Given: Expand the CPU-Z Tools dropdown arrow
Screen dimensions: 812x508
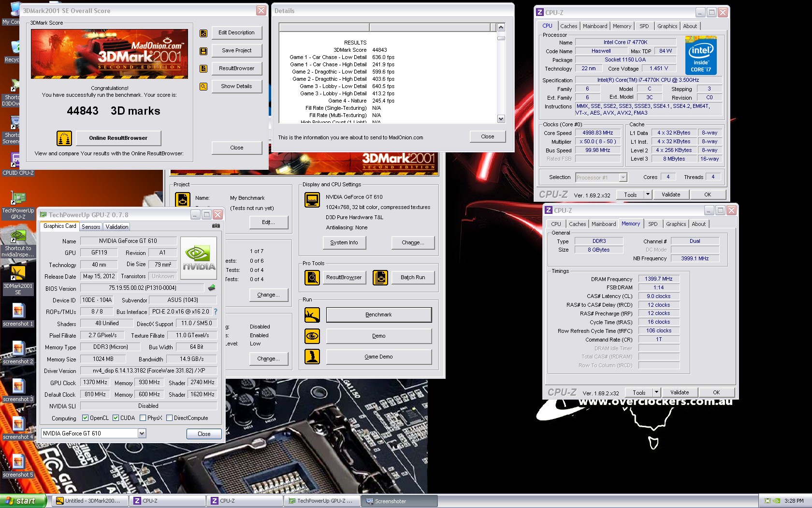Looking at the screenshot, I should [x=648, y=194].
